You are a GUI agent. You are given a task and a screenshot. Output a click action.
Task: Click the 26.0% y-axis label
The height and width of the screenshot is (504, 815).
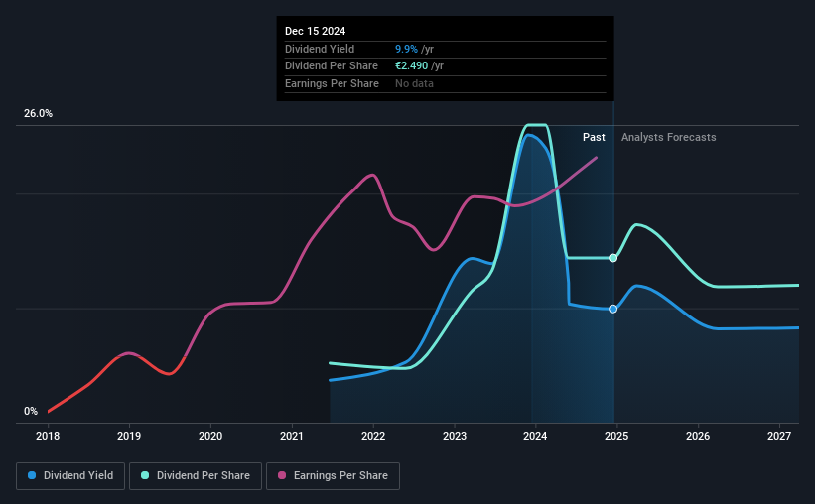[38, 114]
